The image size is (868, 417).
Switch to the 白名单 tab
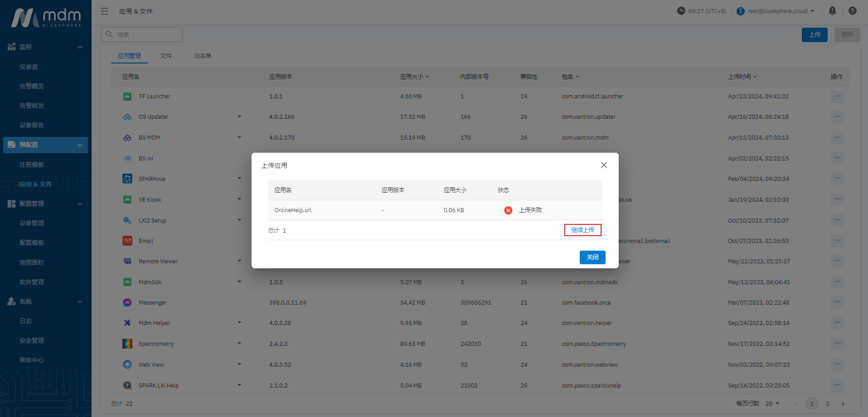point(203,56)
